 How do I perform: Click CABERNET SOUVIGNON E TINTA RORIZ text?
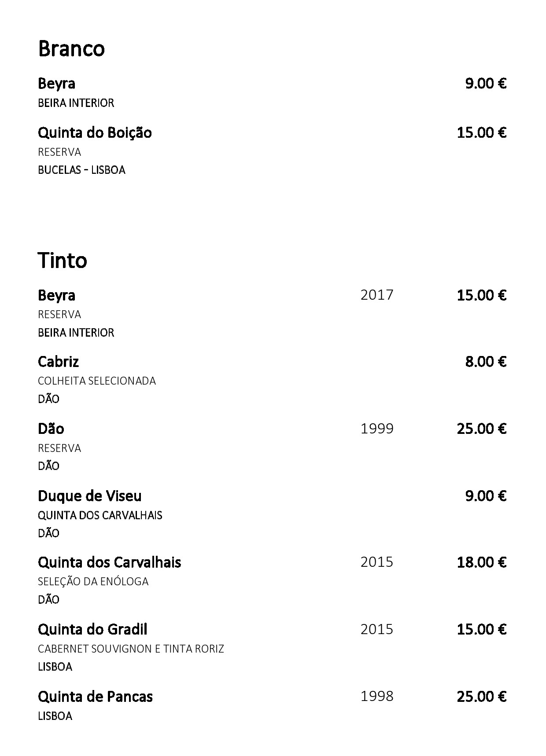pos(131,649)
